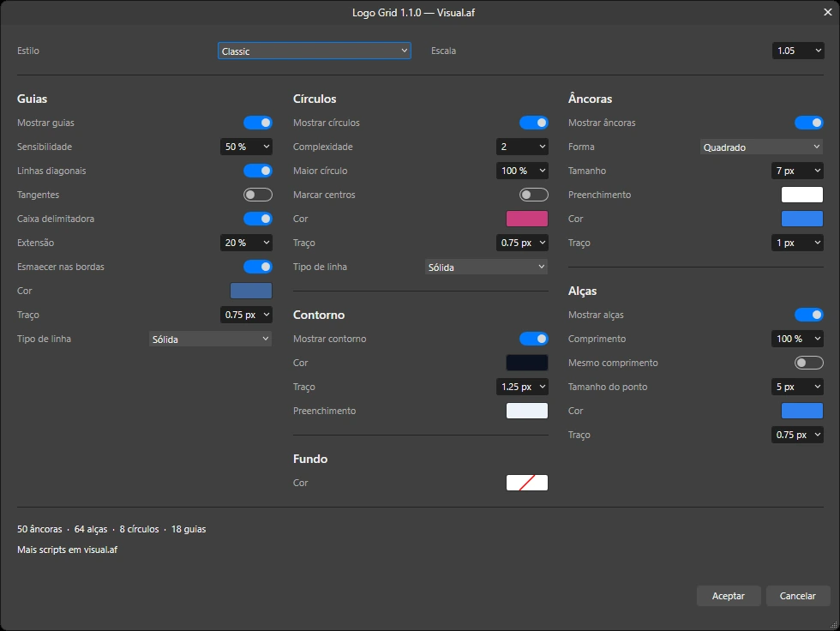This screenshot has height=631, width=840.
Task: Enable the Mesmo comprimento switch
Action: (809, 364)
